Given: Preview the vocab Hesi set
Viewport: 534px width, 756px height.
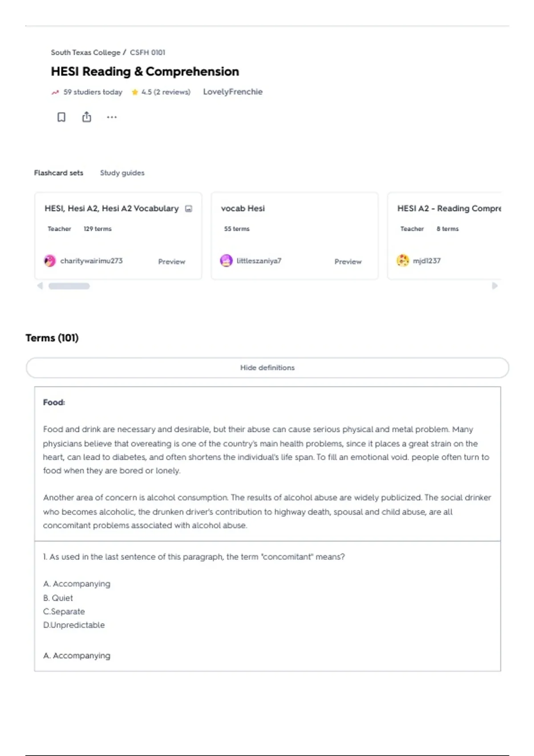Looking at the screenshot, I should click(x=348, y=261).
